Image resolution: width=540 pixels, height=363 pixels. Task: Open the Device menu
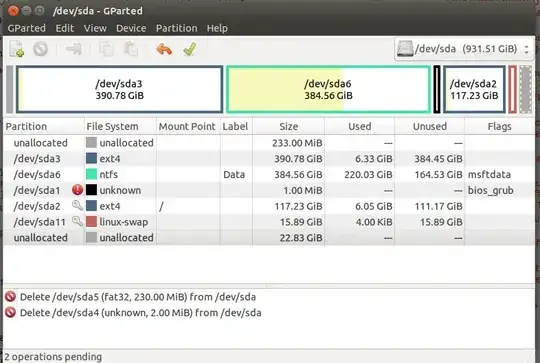click(131, 28)
